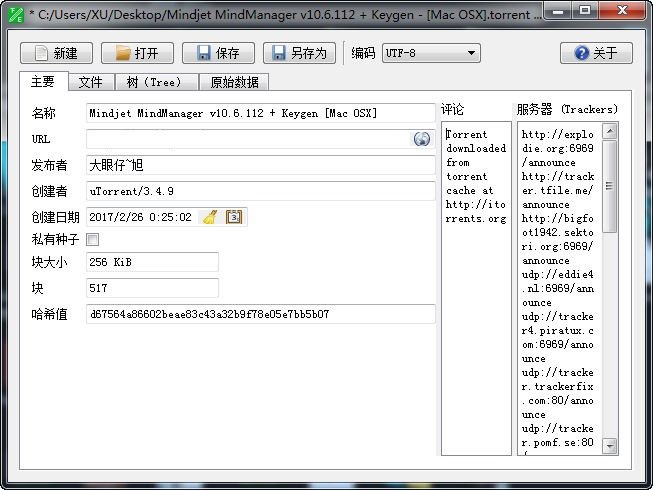
Task: Click the 保存 (Save) button
Action: coord(218,53)
